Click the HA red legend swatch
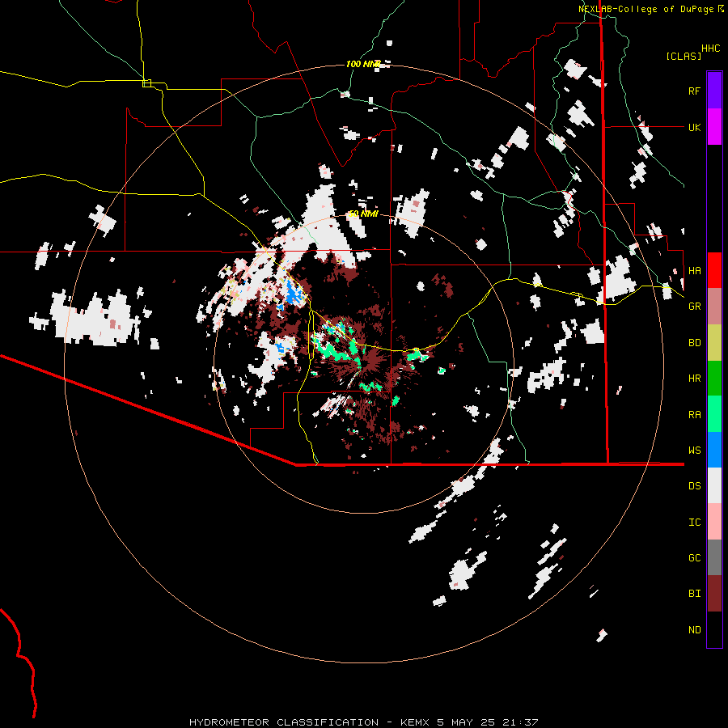The image size is (728, 728). [714, 270]
